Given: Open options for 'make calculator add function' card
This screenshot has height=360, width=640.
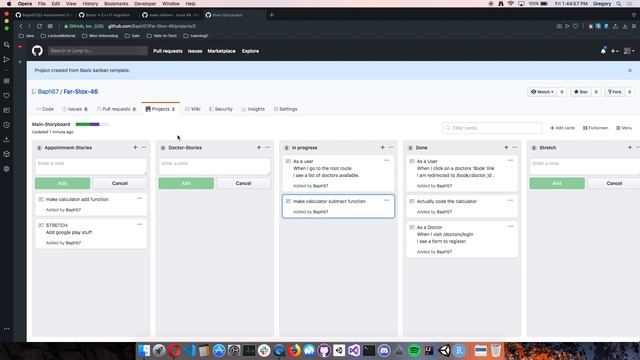Looking at the screenshot, I should (x=139, y=198).
